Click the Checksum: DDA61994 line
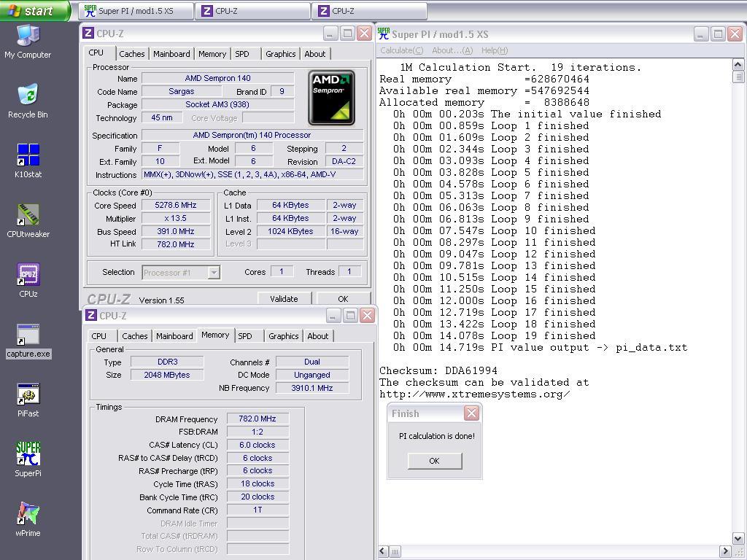The height and width of the screenshot is (560, 747). point(438,370)
